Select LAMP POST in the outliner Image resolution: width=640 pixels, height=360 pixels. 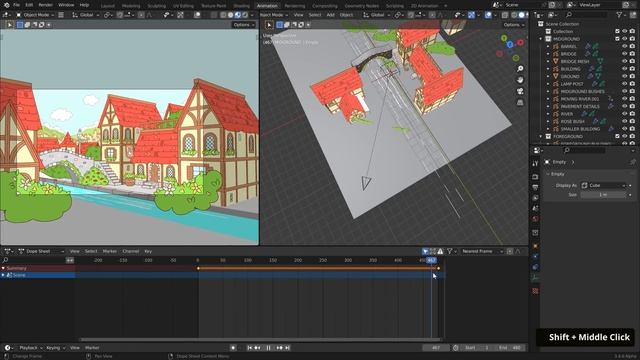pyautogui.click(x=572, y=84)
